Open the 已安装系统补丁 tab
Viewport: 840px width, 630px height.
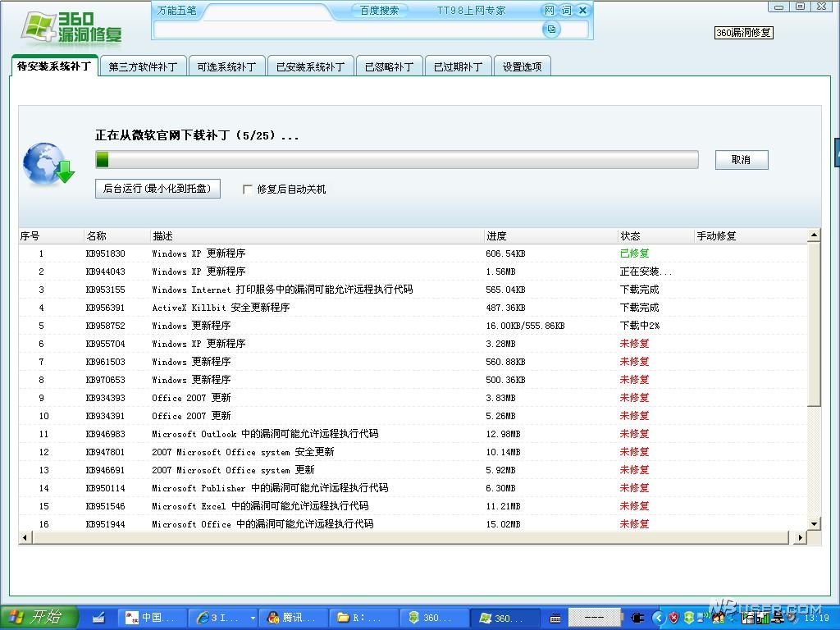point(311,66)
